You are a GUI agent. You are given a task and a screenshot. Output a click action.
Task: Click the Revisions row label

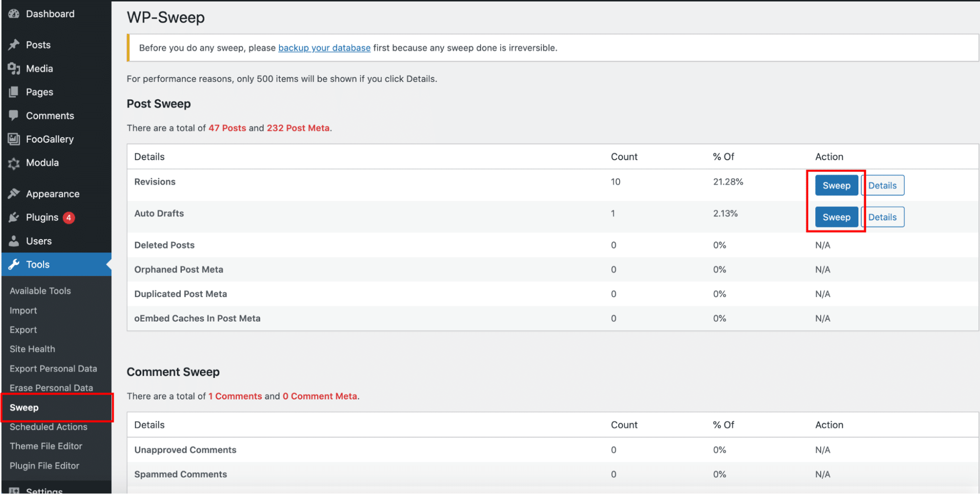coord(154,182)
